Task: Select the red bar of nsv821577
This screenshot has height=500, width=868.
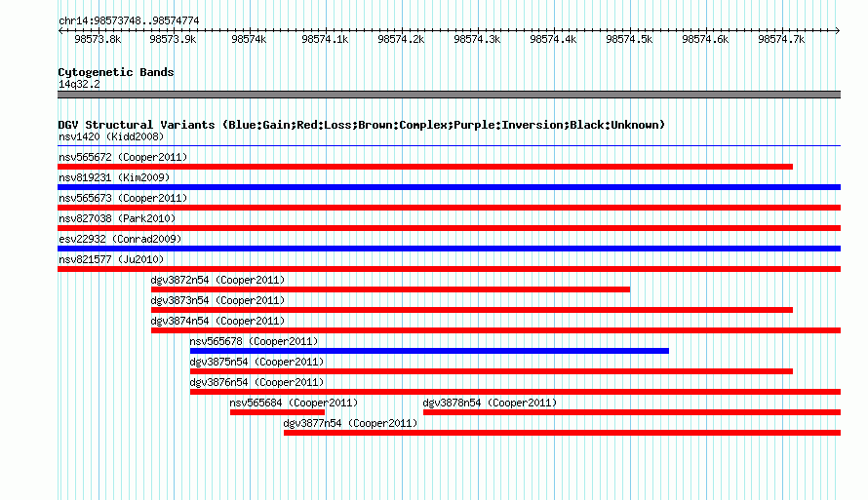Action: pos(449,269)
